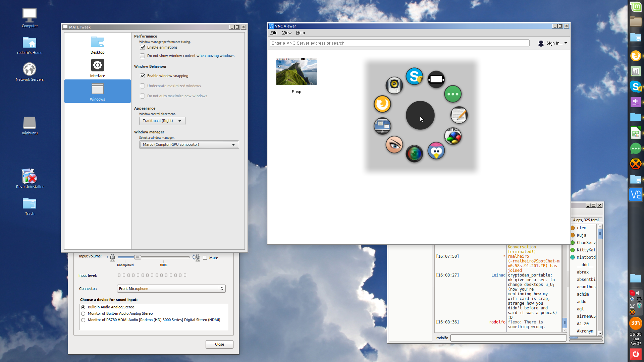This screenshot has height=362, width=644.
Task: Open Window control placement dropdown
Action: (x=162, y=121)
